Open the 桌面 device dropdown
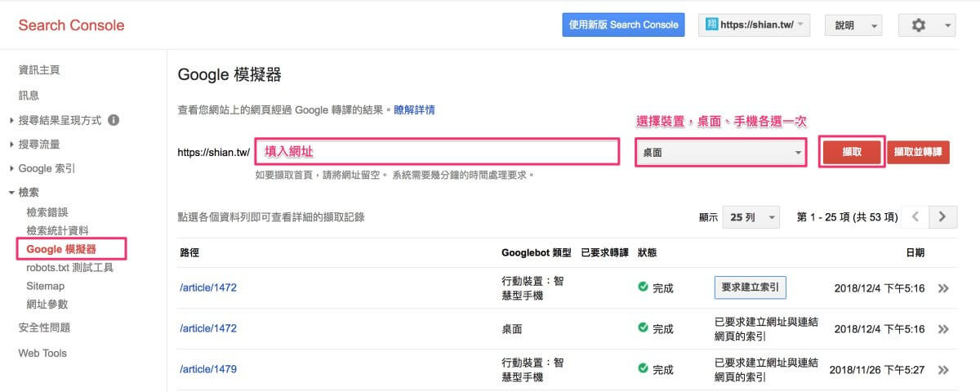 click(x=721, y=153)
